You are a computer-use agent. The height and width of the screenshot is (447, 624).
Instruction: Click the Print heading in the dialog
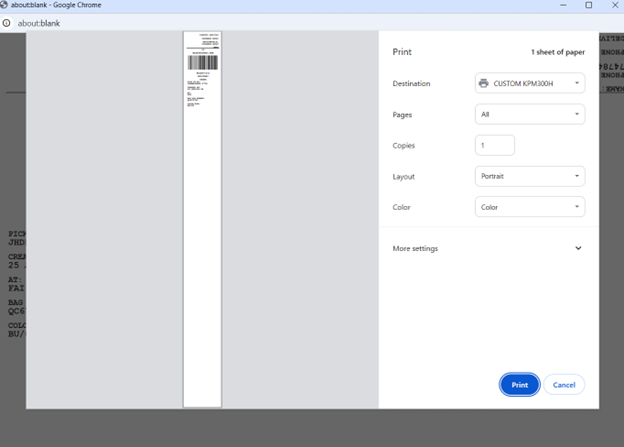point(402,52)
